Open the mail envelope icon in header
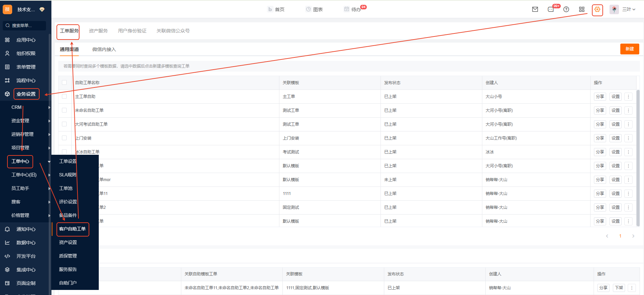The width and height of the screenshot is (644, 295). click(535, 9)
